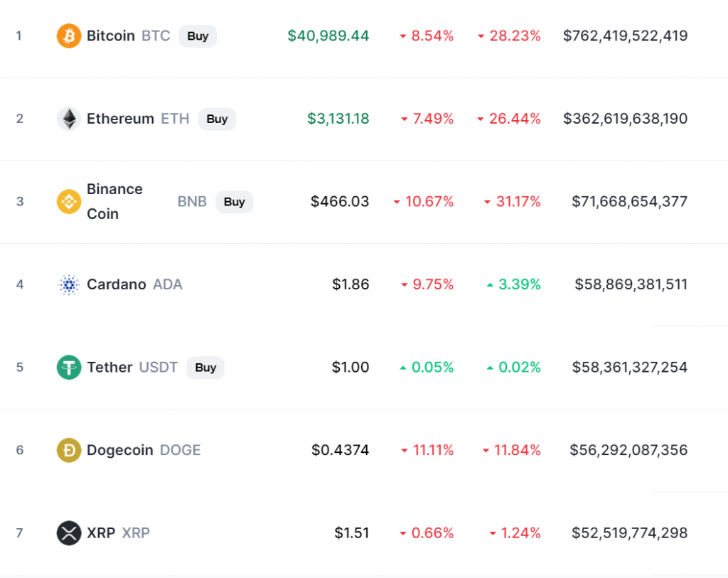Click the Ethereum price $3,131.18

(338, 119)
